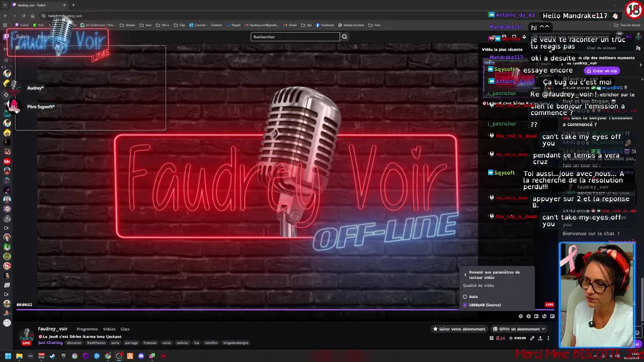Open the Kick bookmark
The image size is (644, 362).
[x=39, y=25]
